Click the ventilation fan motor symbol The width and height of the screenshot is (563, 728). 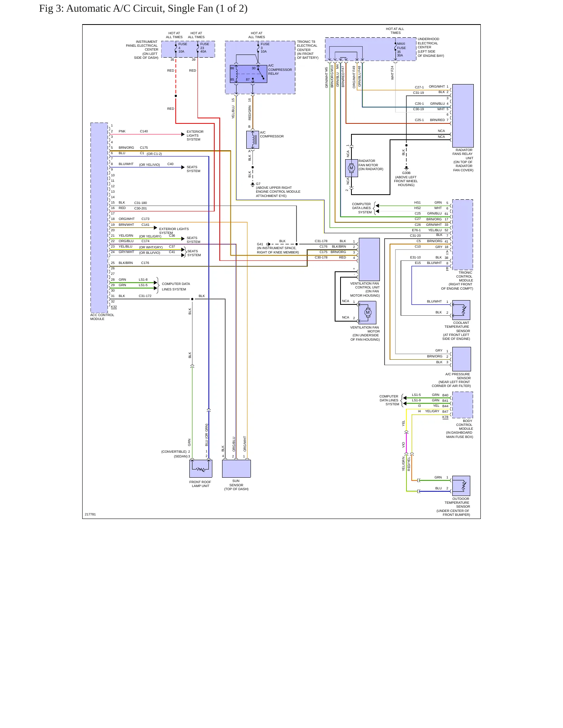367,312
